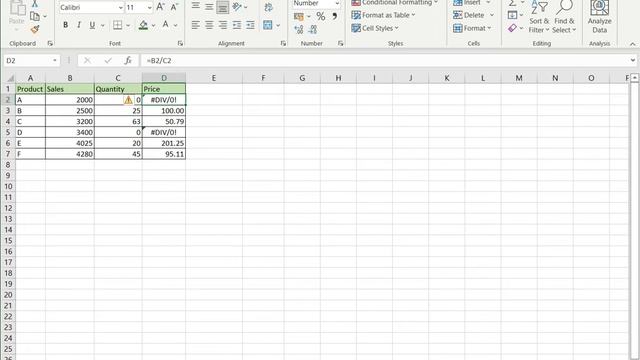Open the Merge & Center dropdown arrow
Image resolution: width=640 pixels, height=360 pixels.
click(x=278, y=25)
